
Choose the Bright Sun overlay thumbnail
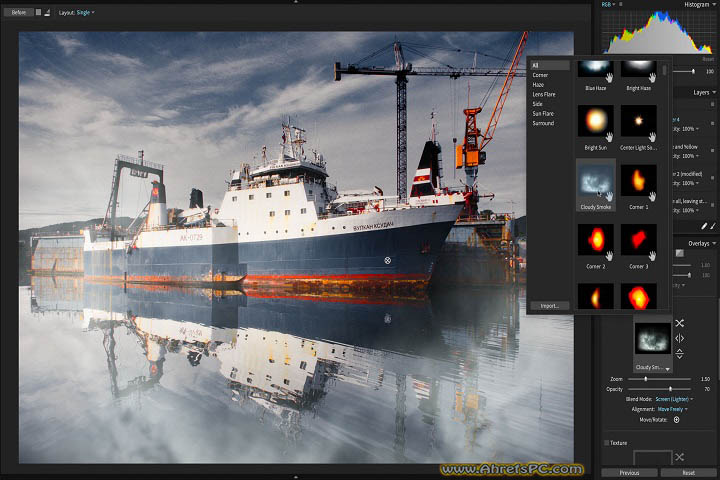(x=596, y=121)
